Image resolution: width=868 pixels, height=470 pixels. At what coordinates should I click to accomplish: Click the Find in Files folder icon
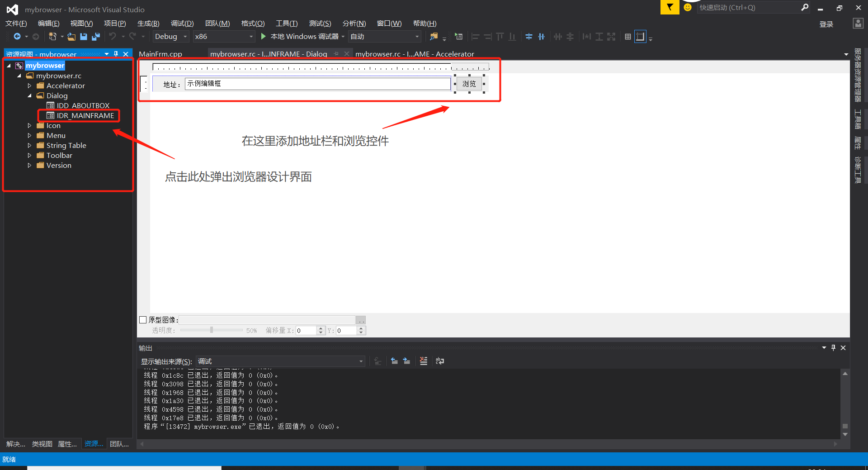click(434, 37)
